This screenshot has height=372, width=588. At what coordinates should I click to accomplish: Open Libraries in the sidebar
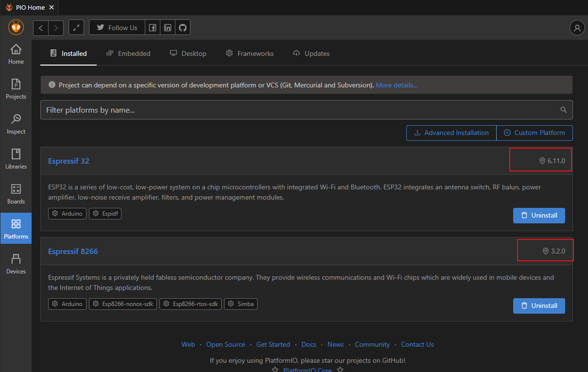16,159
